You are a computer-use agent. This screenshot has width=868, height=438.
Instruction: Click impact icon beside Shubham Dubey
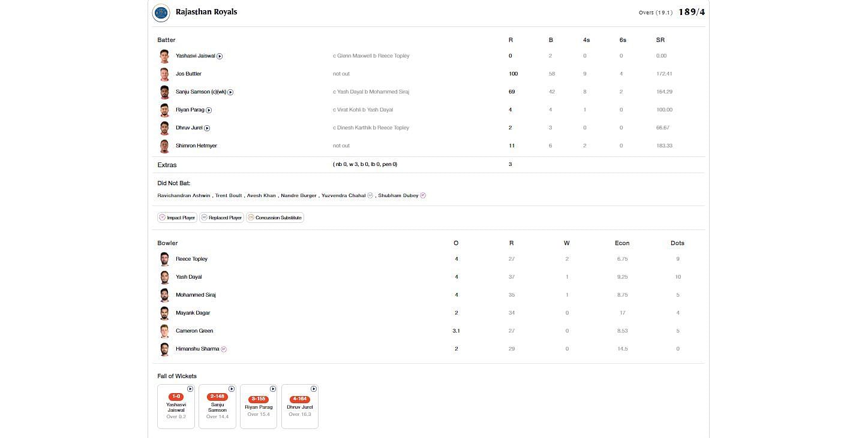click(423, 195)
